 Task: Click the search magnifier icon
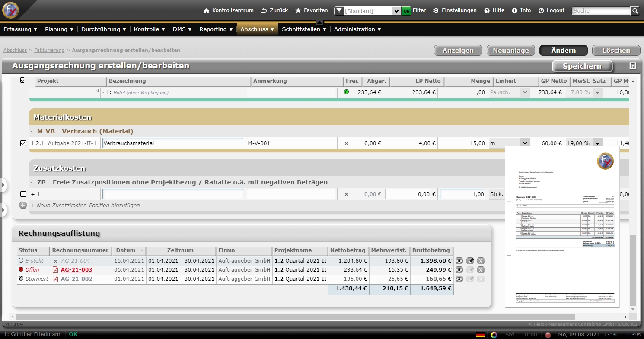click(x=635, y=11)
